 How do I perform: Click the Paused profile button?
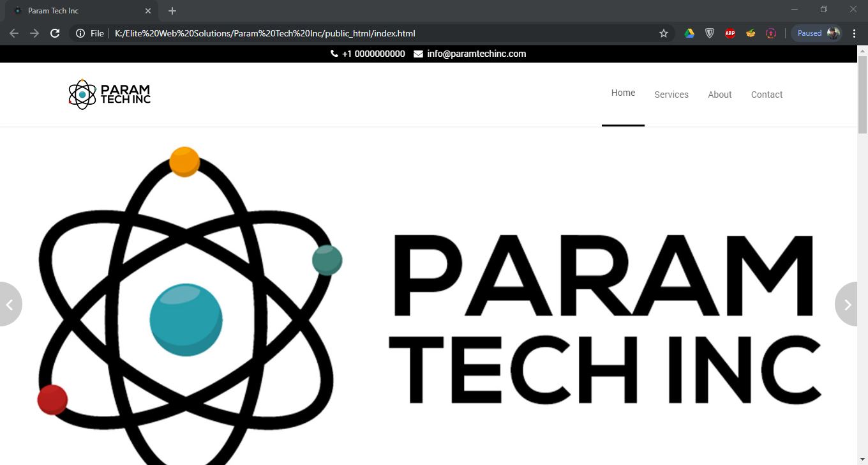point(817,33)
